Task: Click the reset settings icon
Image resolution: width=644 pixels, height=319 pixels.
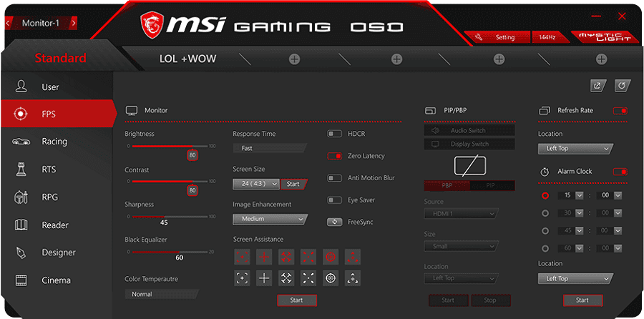Action: coord(623,86)
